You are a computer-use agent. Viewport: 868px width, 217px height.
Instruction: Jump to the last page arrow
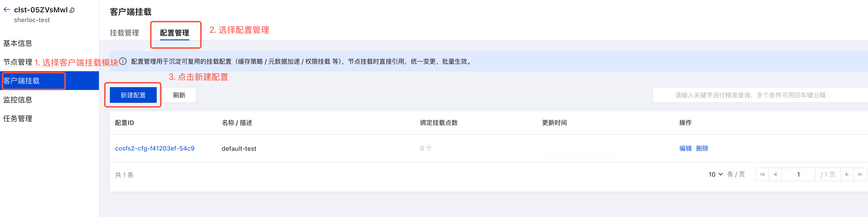click(x=860, y=174)
